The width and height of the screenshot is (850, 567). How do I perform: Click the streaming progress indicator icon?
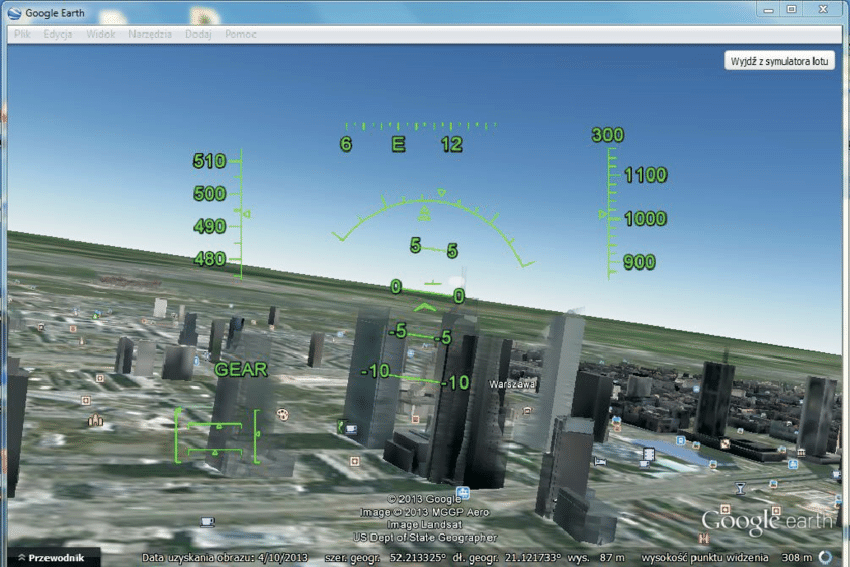tap(824, 557)
